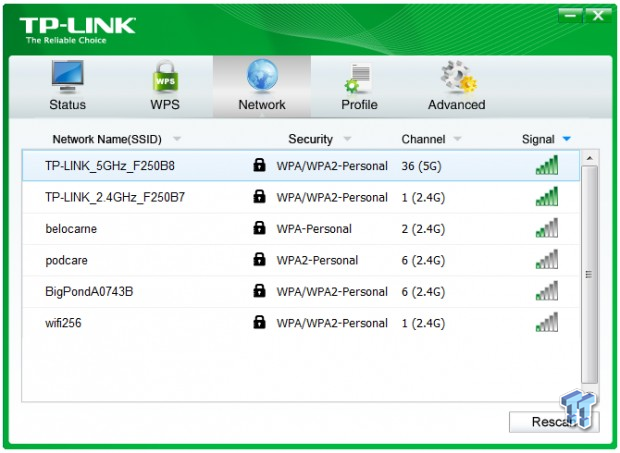The image size is (620, 453).
Task: Click signal bars of belocarne
Action: [547, 228]
